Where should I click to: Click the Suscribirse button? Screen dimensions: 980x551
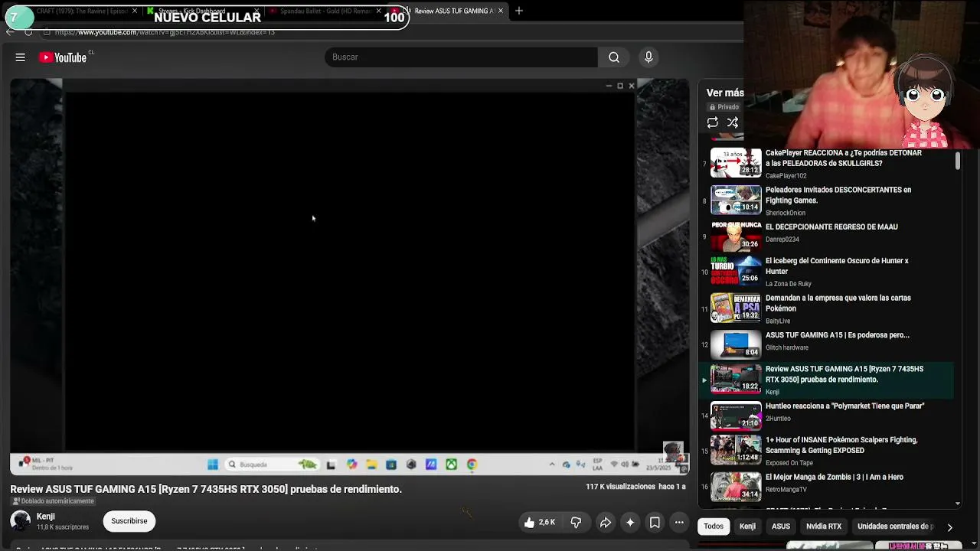click(129, 521)
